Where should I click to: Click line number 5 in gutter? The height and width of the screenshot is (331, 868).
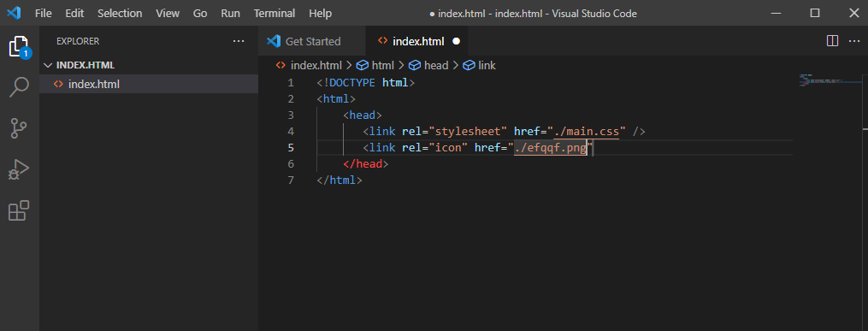[291, 148]
